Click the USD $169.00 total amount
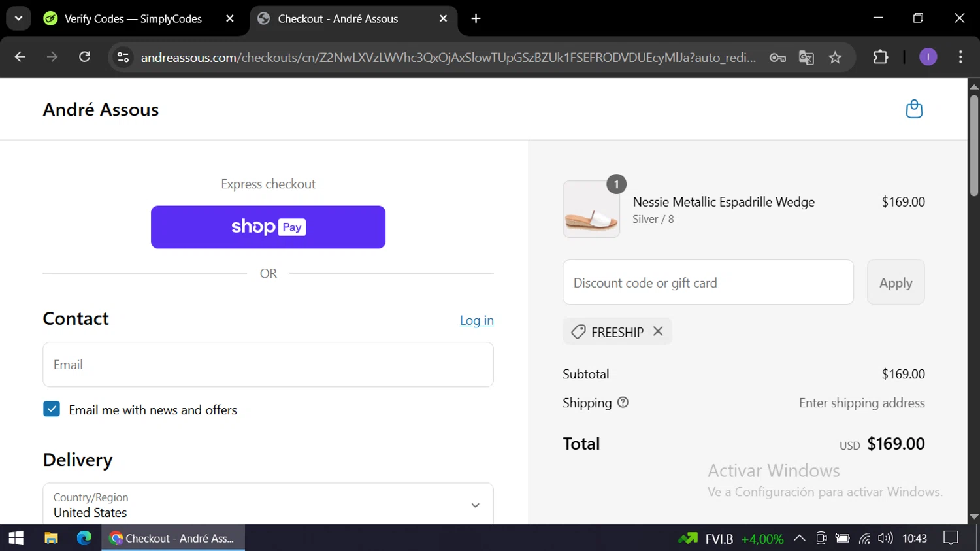This screenshot has width=980, height=551. 882,444
